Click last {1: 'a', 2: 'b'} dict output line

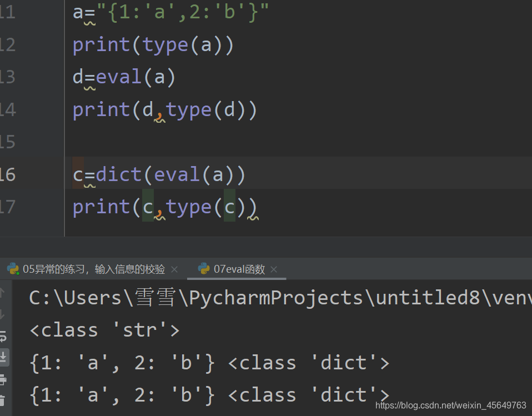(x=210, y=395)
